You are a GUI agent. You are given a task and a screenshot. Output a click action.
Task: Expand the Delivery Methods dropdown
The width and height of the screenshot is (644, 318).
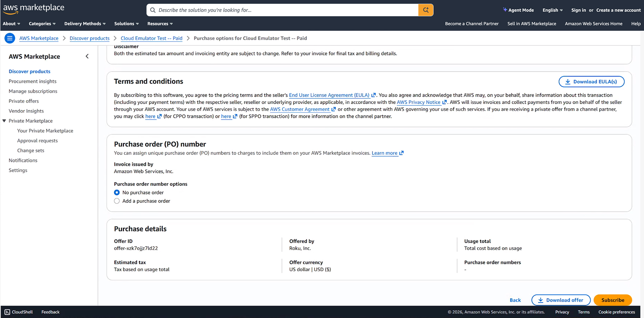85,24
